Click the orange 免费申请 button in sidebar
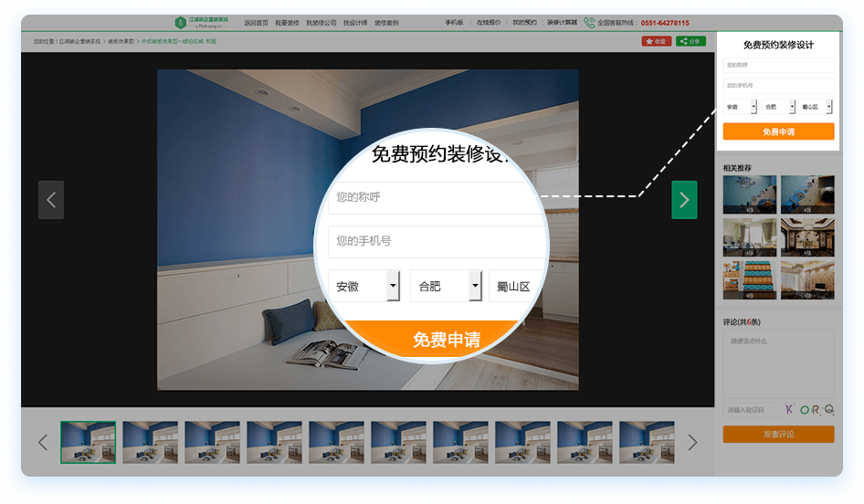 [x=778, y=131]
